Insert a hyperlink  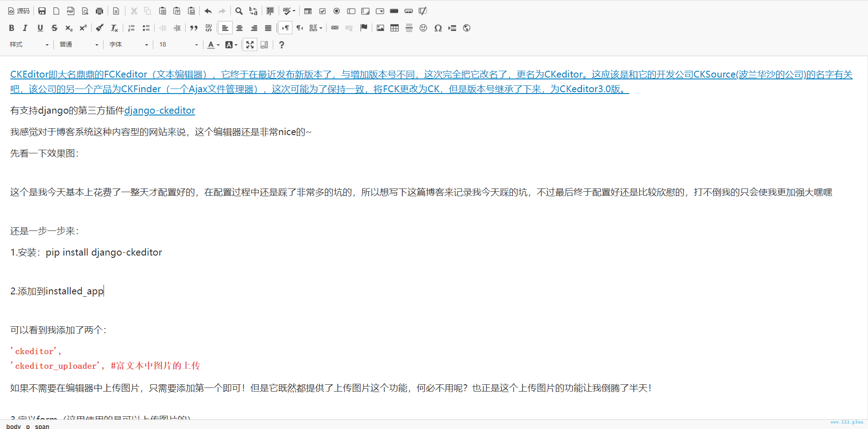coord(335,28)
